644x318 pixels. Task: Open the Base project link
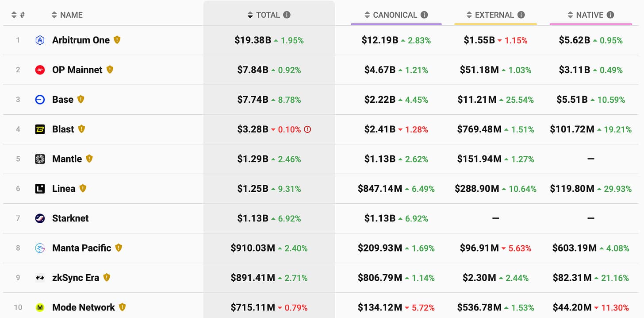(x=63, y=99)
